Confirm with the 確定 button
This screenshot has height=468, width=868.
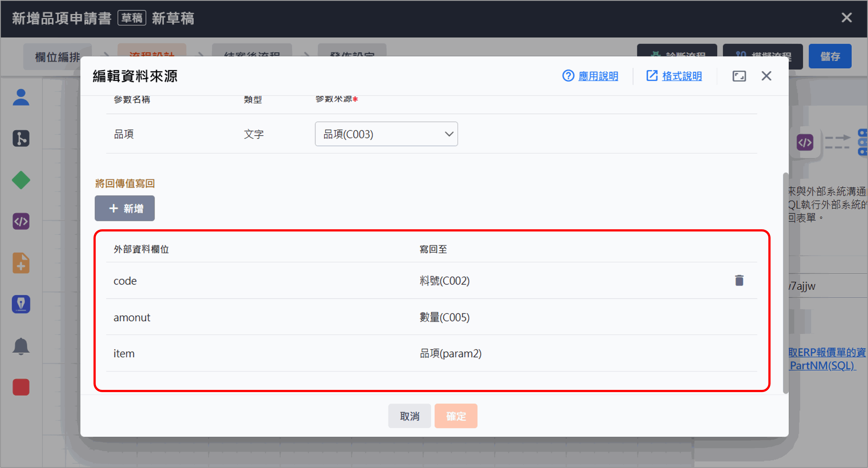(x=456, y=416)
